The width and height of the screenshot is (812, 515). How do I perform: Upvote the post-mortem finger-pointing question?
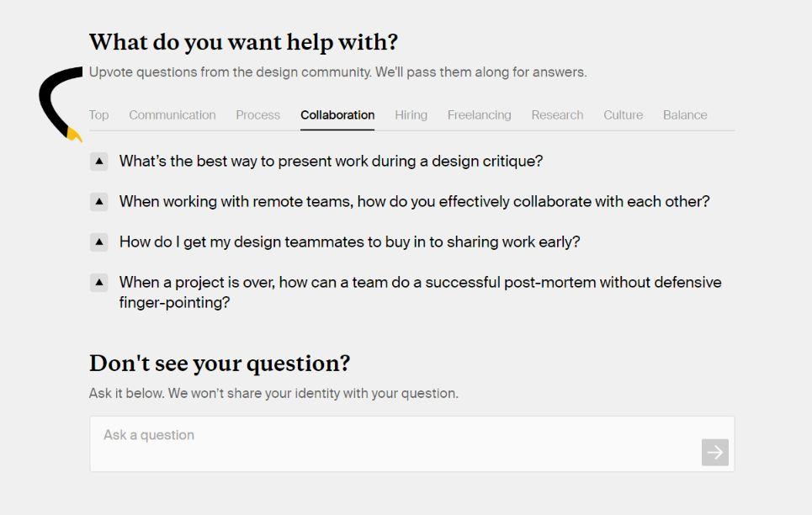coord(99,283)
